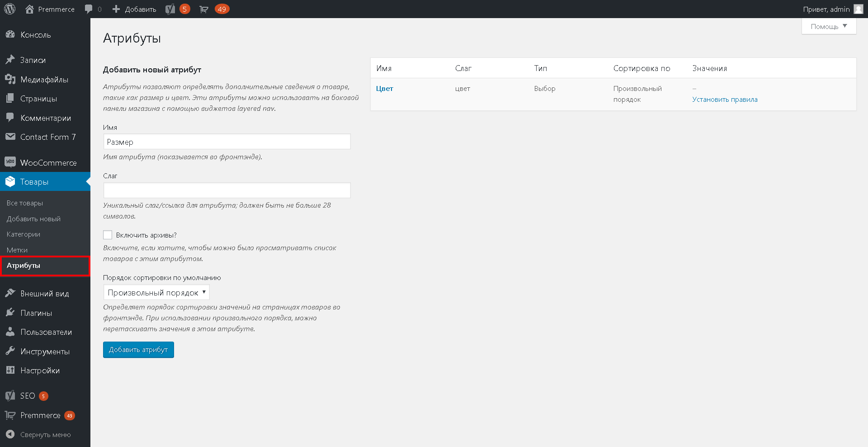
Task: Click Плагины plug icon in sidebar
Action: tap(10, 313)
